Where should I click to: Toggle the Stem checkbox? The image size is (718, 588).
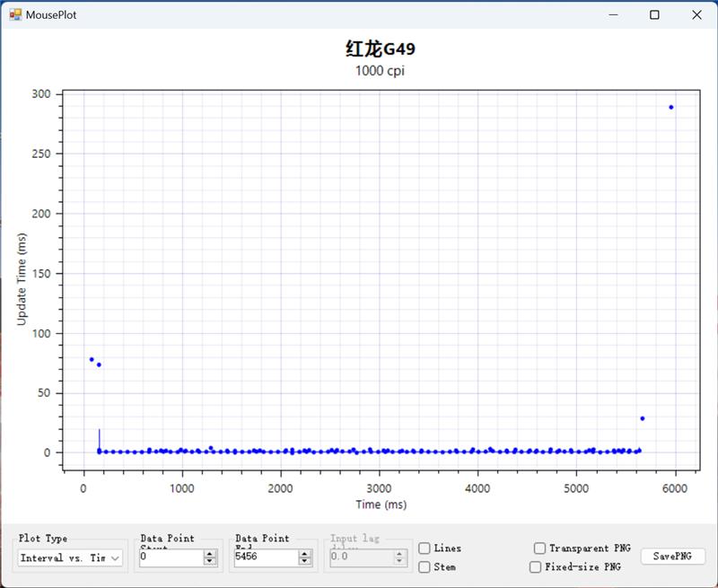425,567
